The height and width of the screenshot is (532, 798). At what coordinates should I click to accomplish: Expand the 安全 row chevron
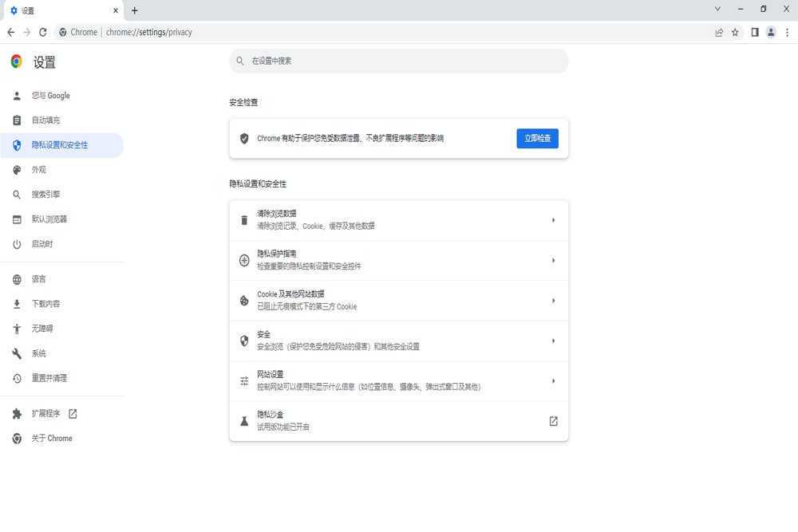tap(553, 341)
